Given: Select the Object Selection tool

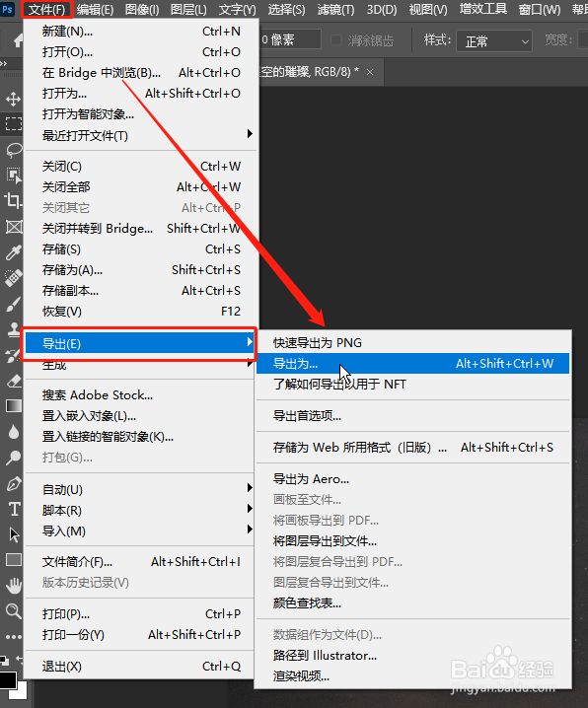Looking at the screenshot, I should 14,176.
